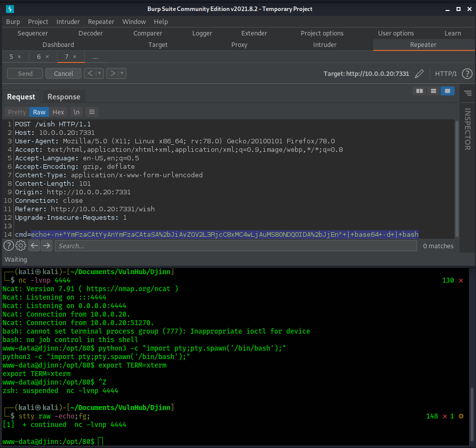Switch to Target tab
The width and height of the screenshot is (476, 448).
coord(158,45)
